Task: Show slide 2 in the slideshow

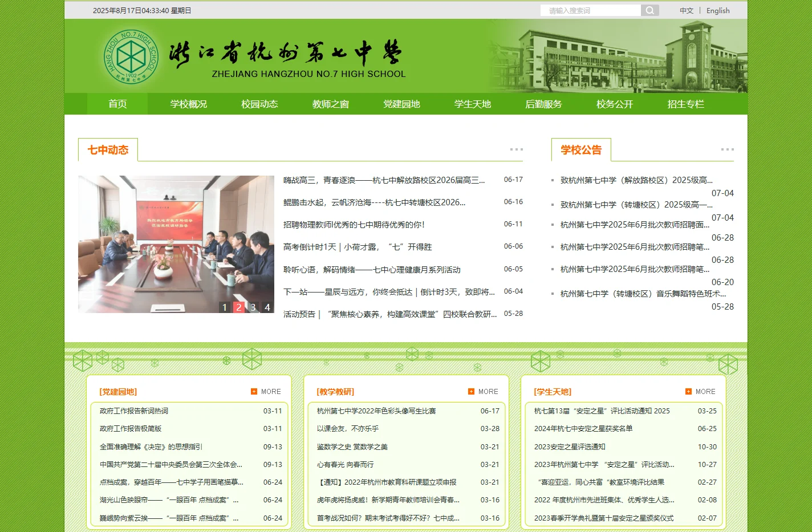Action: 239,307
